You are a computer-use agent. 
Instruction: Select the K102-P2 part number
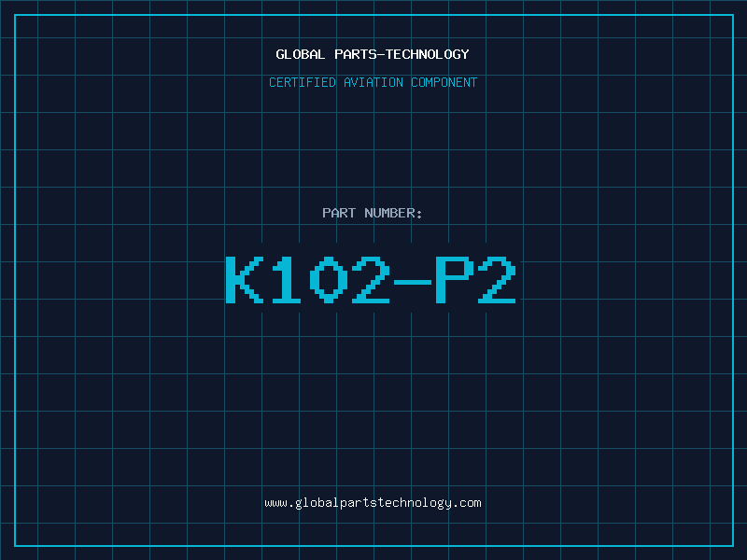[371, 279]
